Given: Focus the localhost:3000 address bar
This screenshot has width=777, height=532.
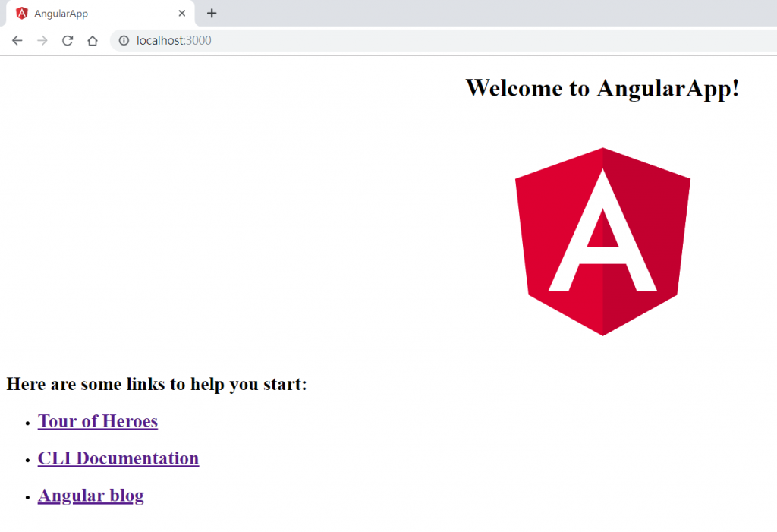Looking at the screenshot, I should coord(443,41).
